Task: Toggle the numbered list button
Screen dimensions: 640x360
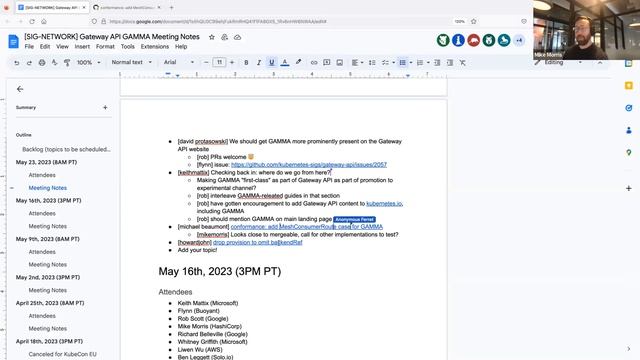Action: [420, 63]
